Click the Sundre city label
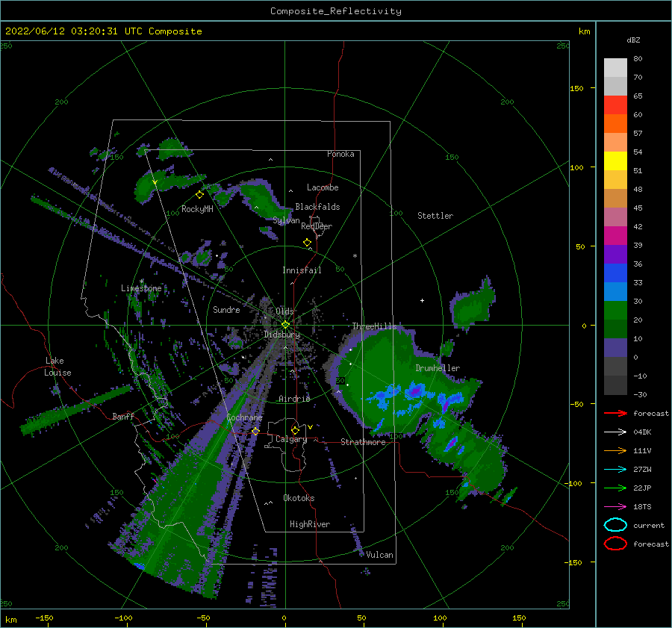This screenshot has height=628, width=672. click(226, 309)
